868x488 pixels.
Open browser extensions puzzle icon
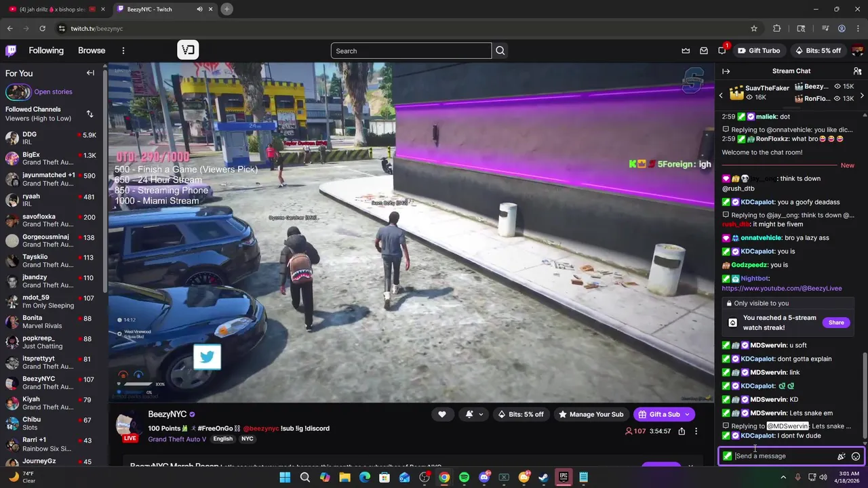777,28
